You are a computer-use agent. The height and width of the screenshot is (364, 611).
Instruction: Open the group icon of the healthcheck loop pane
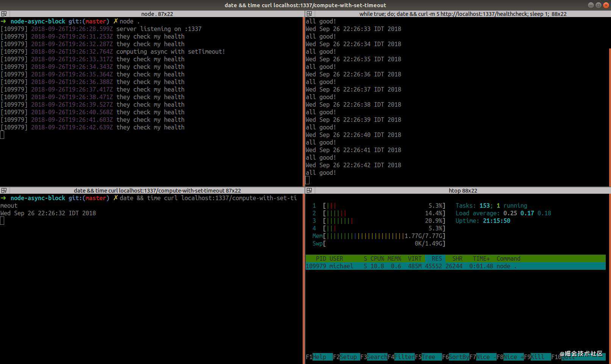309,14
